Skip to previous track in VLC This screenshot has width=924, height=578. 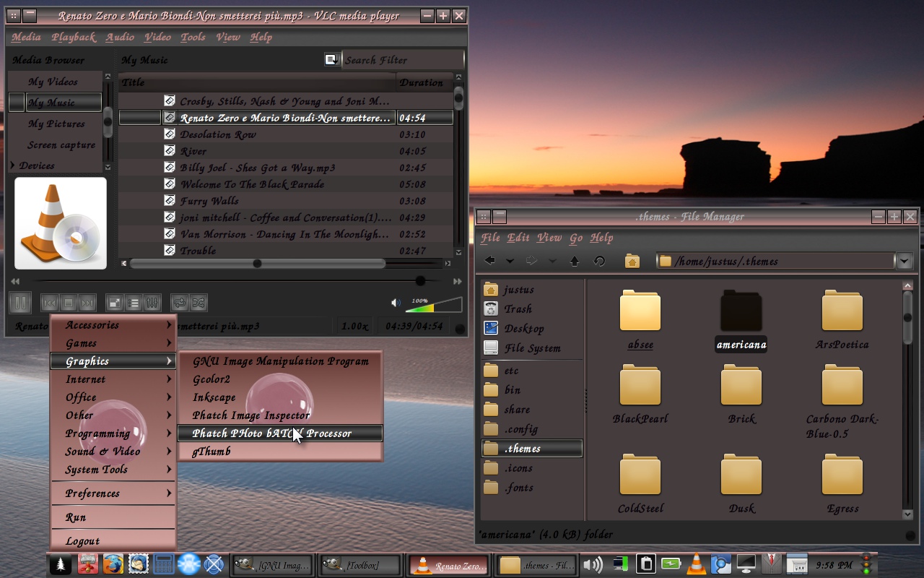[x=50, y=303]
